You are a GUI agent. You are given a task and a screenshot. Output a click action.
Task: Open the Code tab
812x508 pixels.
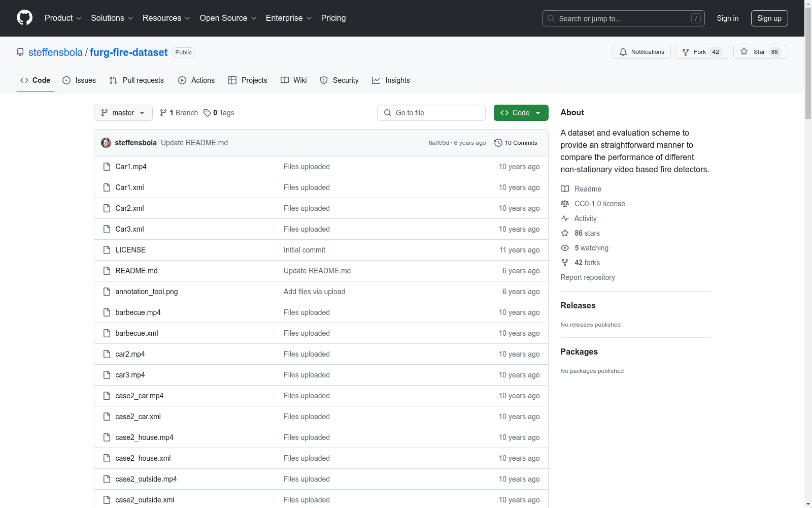36,80
